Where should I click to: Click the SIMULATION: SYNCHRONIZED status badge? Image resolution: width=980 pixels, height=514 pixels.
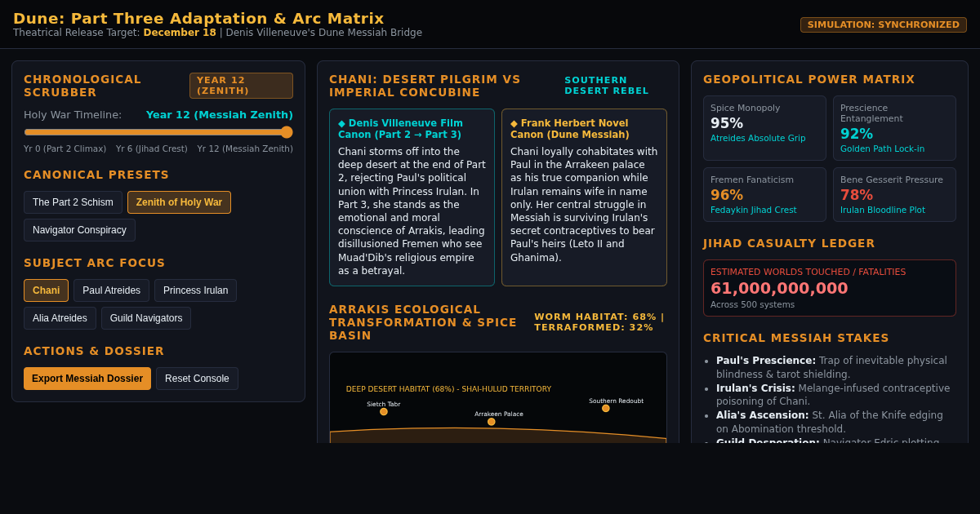(x=884, y=24)
